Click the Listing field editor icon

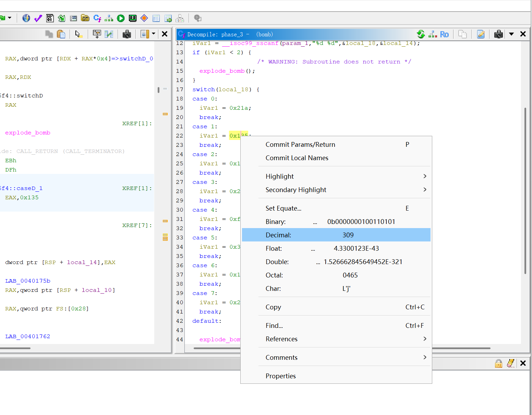[x=145, y=34]
